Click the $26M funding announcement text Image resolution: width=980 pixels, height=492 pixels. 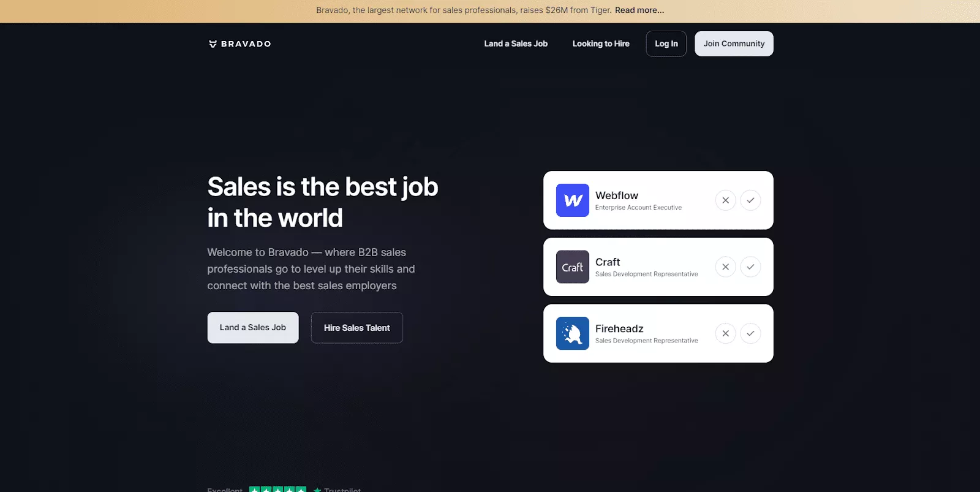click(464, 10)
